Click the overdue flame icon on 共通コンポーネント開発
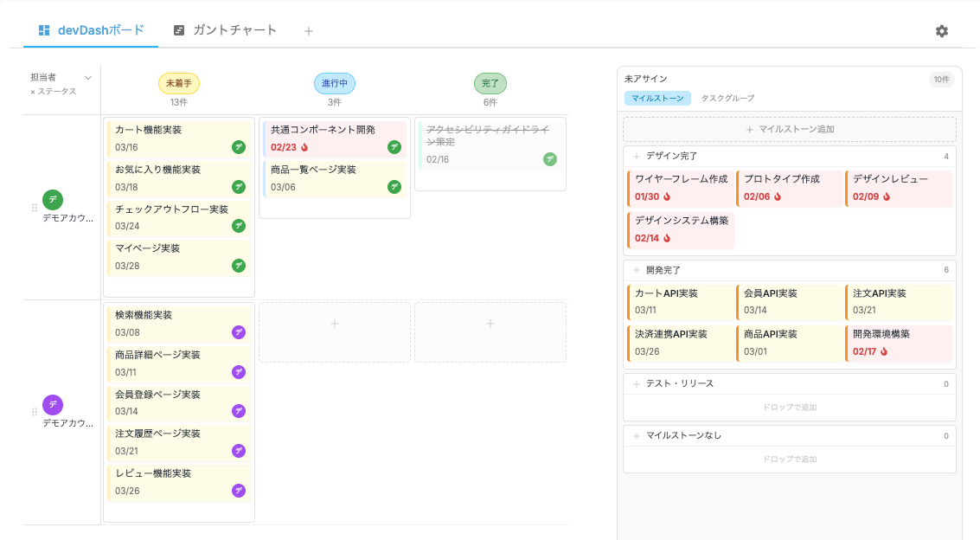This screenshot has height=540, width=980. pyautogui.click(x=305, y=148)
